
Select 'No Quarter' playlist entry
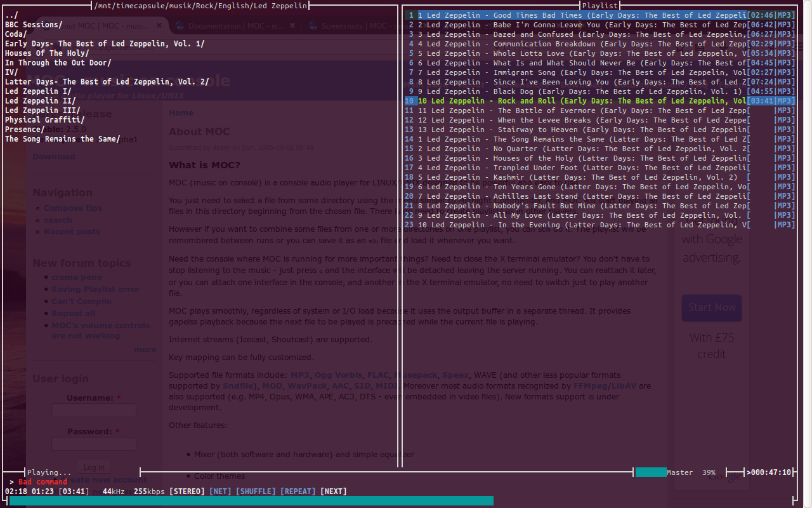599,149
